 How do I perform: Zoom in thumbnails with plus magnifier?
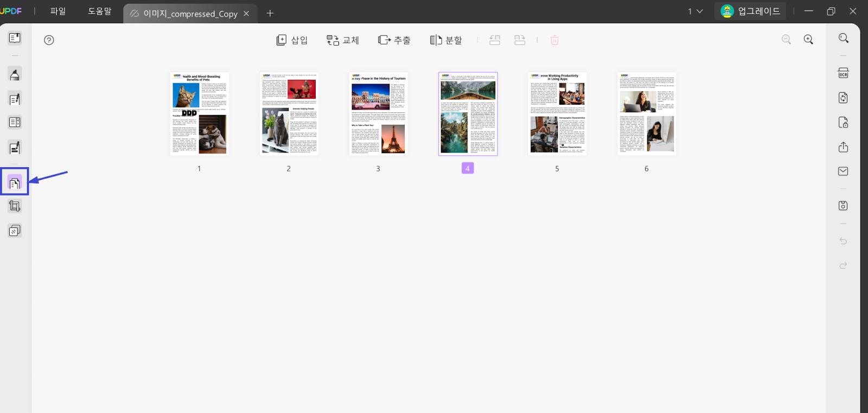(x=808, y=40)
